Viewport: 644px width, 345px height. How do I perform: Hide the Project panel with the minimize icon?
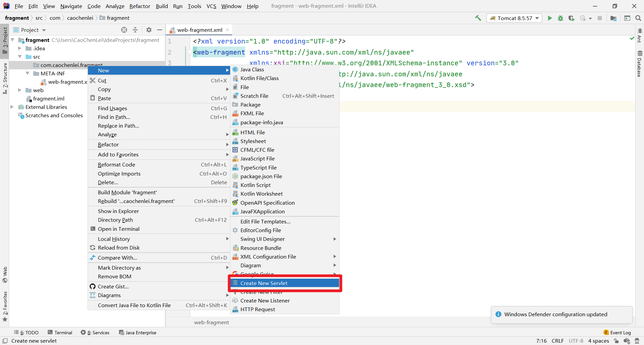(160, 30)
